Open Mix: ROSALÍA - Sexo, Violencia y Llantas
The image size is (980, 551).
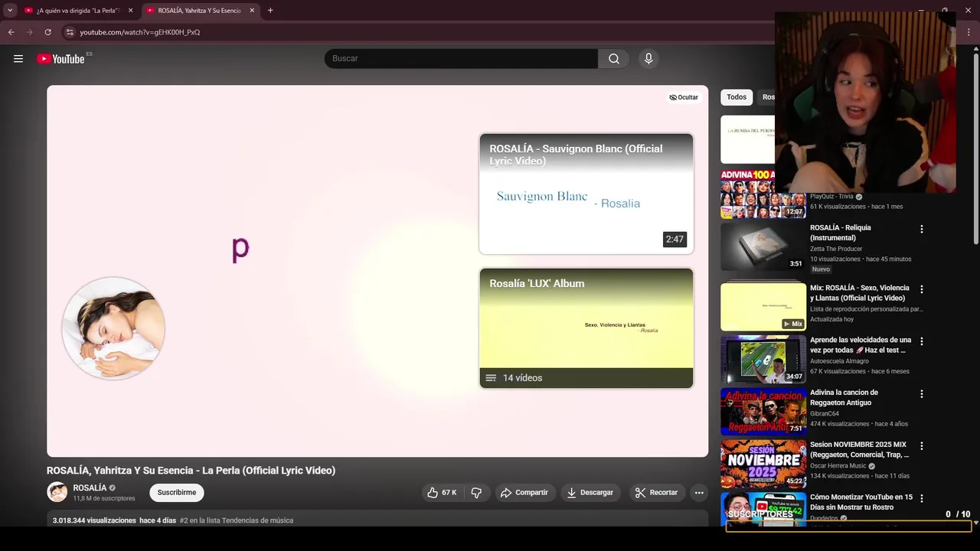(860, 293)
